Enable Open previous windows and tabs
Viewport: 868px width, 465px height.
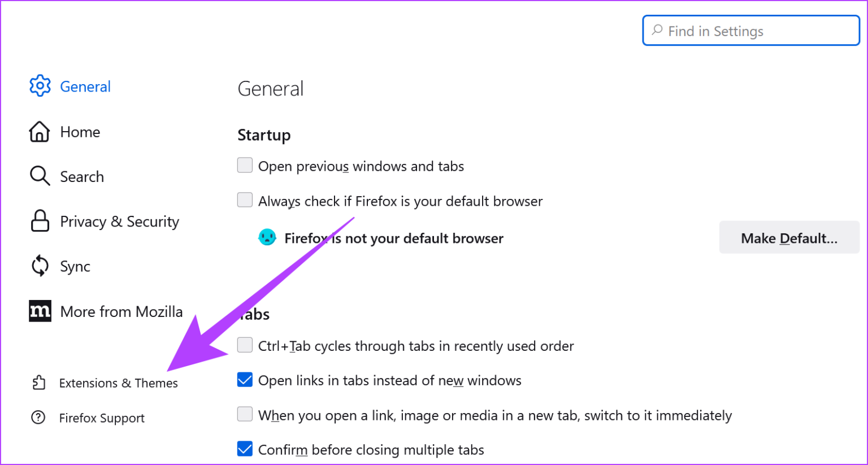coord(244,165)
